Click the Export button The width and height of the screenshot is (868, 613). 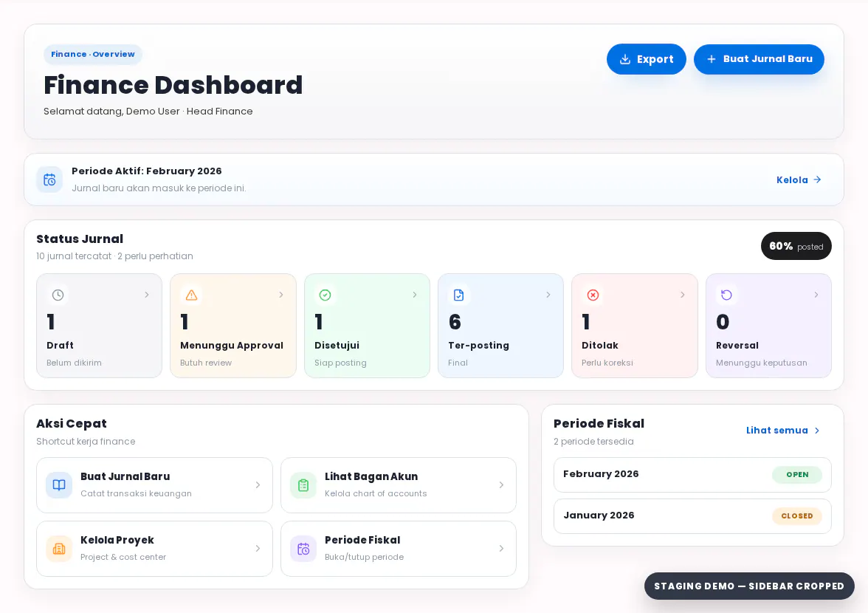tap(646, 59)
